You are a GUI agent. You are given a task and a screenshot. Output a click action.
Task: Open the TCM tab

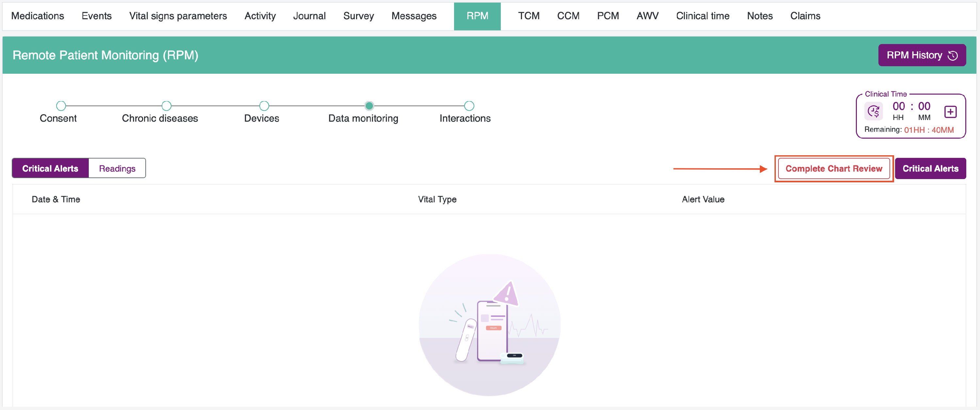(x=529, y=16)
